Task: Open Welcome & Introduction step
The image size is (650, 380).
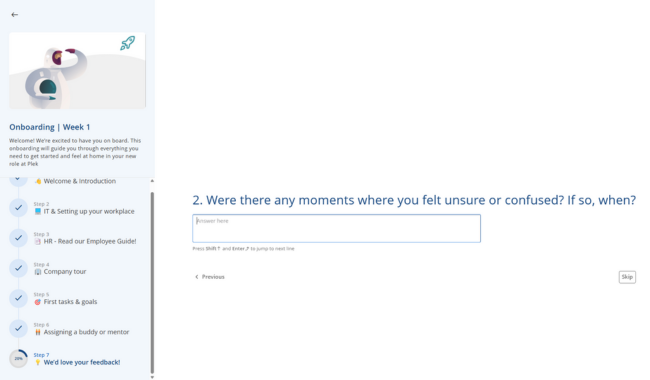Action: (75, 181)
